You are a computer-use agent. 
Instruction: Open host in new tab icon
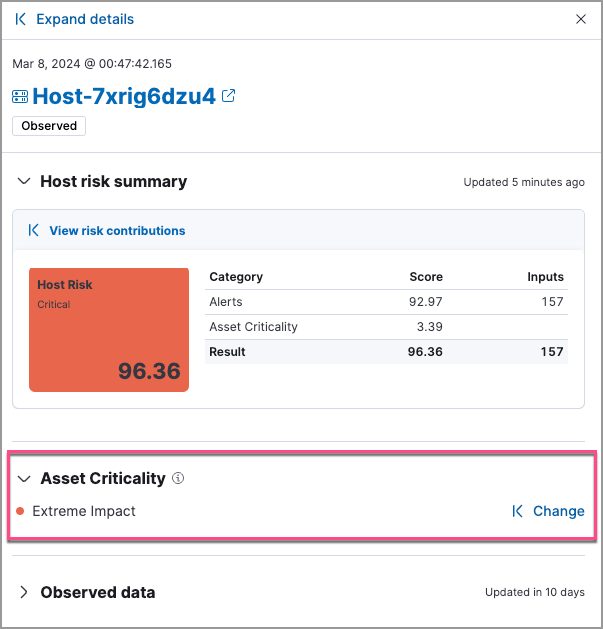point(229,96)
